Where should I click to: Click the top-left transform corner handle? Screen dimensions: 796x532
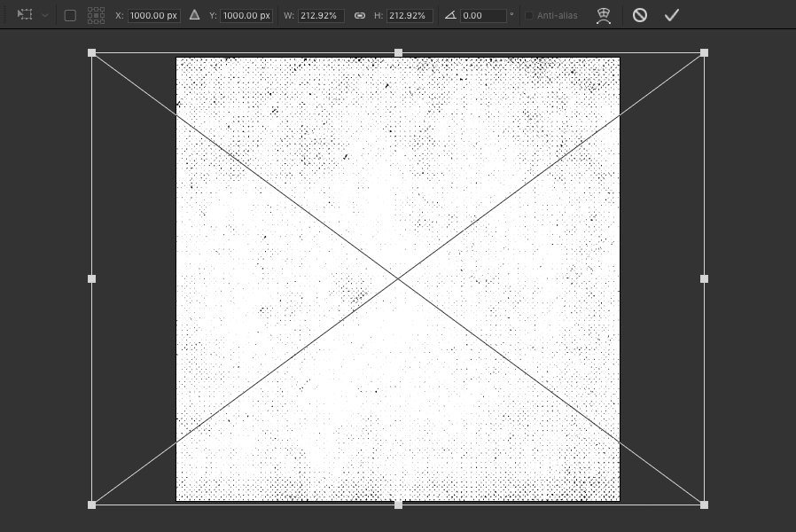pyautogui.click(x=92, y=53)
